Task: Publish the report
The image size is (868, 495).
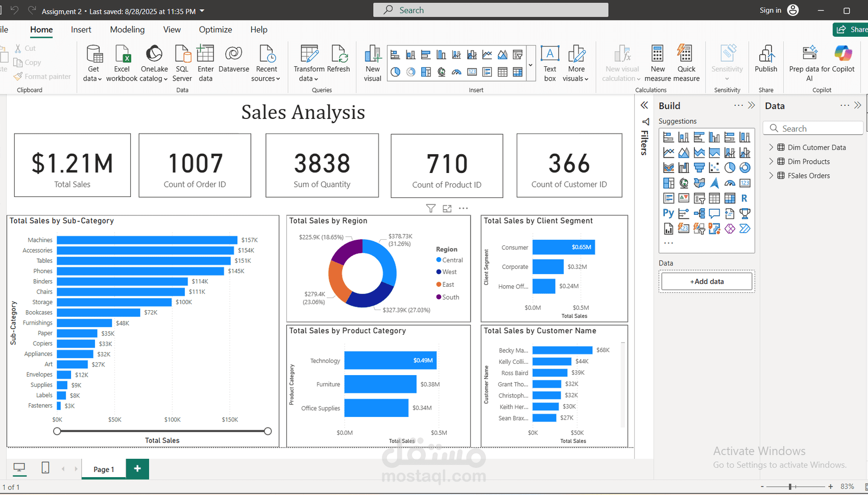Action: (x=766, y=59)
